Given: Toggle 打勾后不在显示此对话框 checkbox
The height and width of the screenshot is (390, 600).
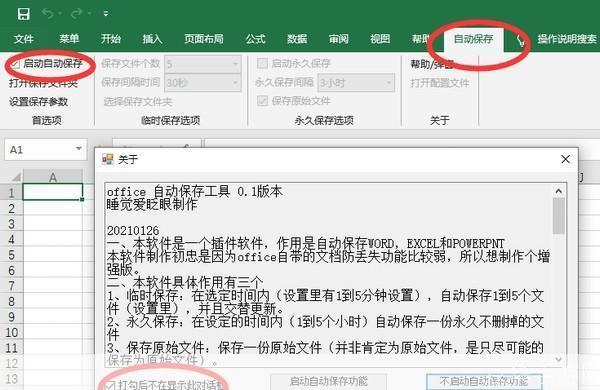Looking at the screenshot, I should click(x=110, y=385).
